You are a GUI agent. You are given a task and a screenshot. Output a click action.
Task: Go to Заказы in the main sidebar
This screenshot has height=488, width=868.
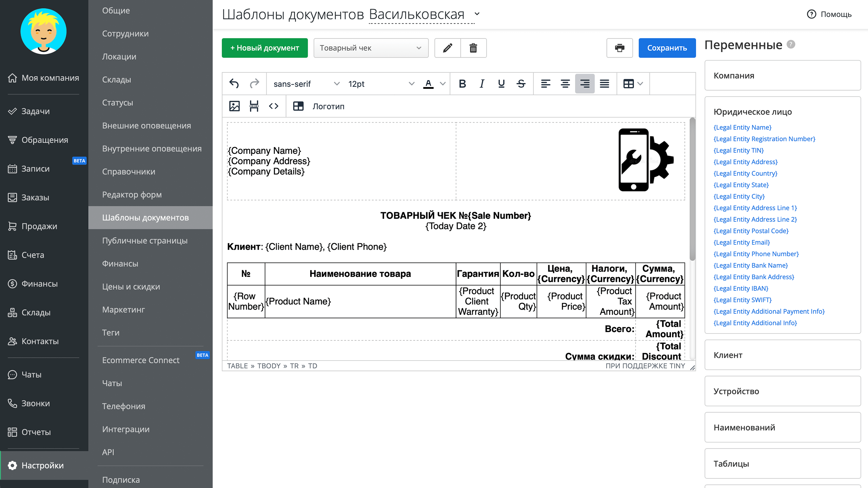pyautogui.click(x=35, y=197)
